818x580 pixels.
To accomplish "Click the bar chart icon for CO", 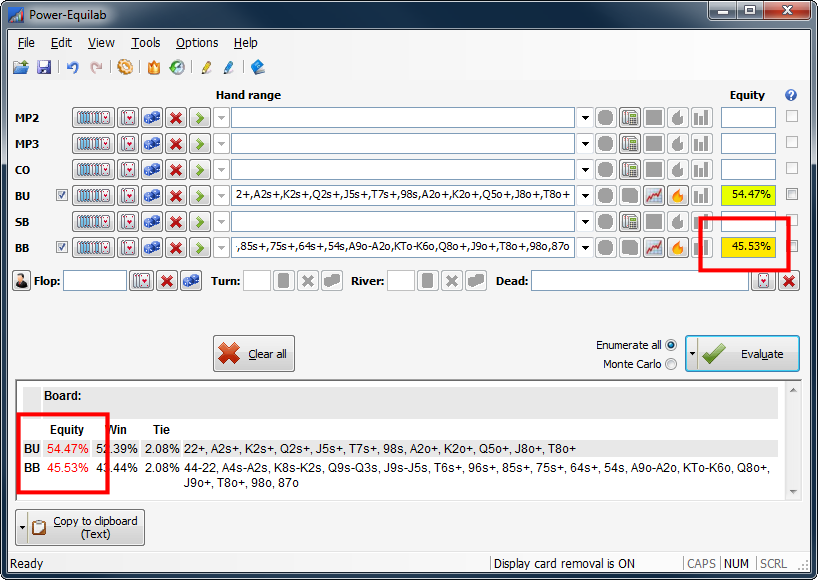I will [702, 170].
